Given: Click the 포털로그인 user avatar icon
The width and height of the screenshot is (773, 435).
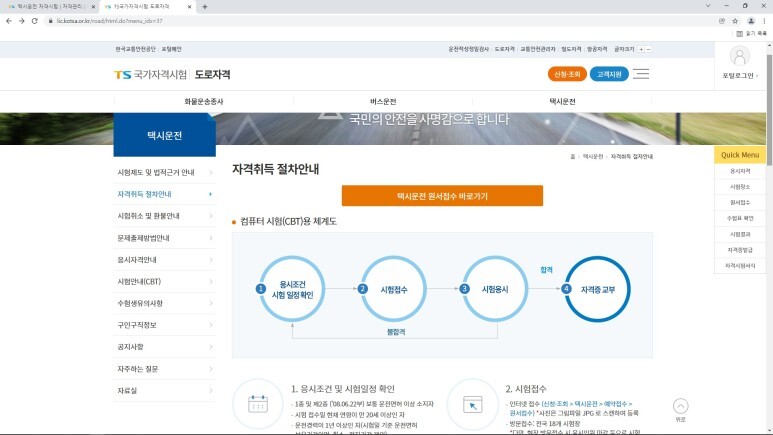Looking at the screenshot, I should (x=739, y=56).
